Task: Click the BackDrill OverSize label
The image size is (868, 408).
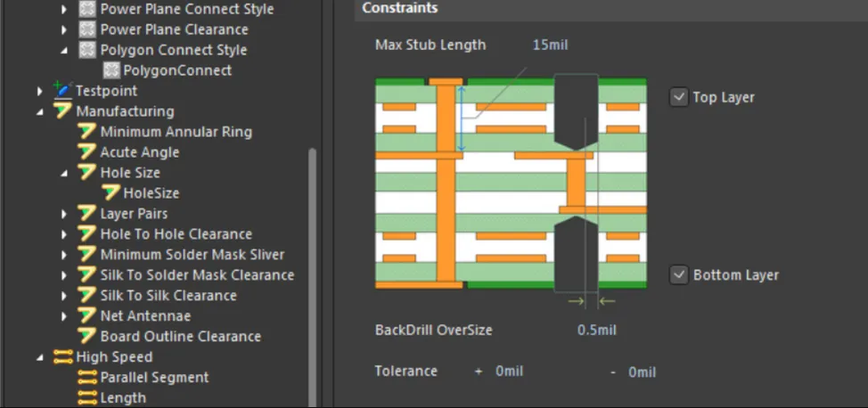Action: pyautogui.click(x=433, y=330)
